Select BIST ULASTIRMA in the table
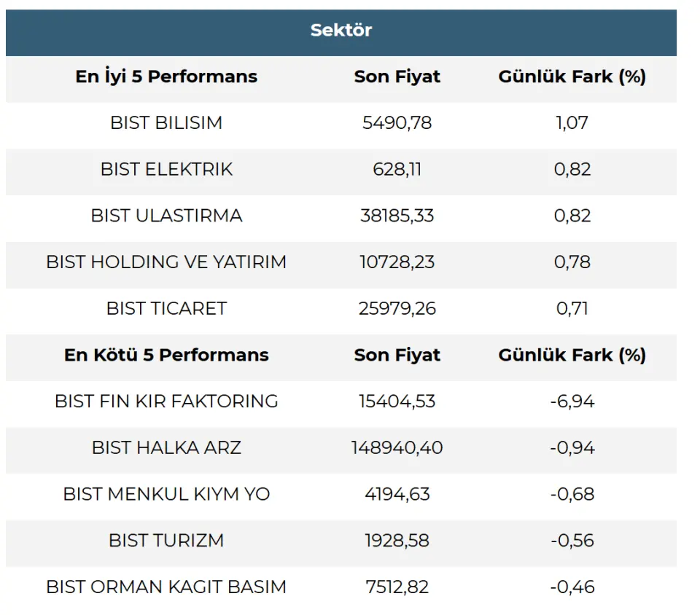This screenshot has height=615, width=700. [166, 216]
